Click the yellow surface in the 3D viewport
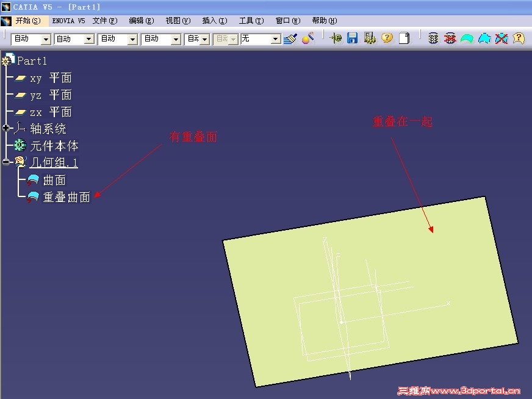The width and height of the screenshot is (532, 399). tap(370, 292)
